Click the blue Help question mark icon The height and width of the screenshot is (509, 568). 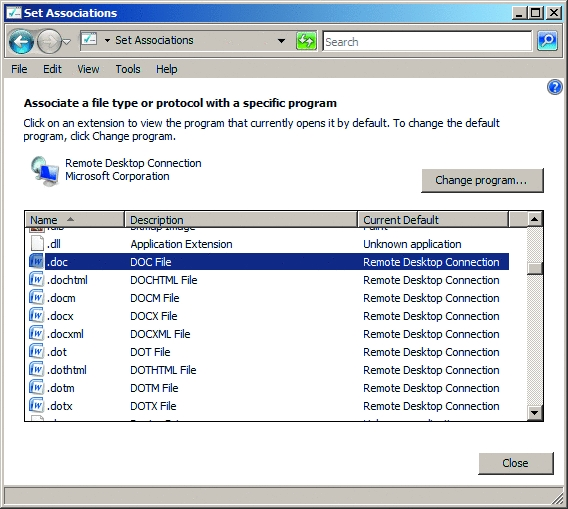pos(555,87)
